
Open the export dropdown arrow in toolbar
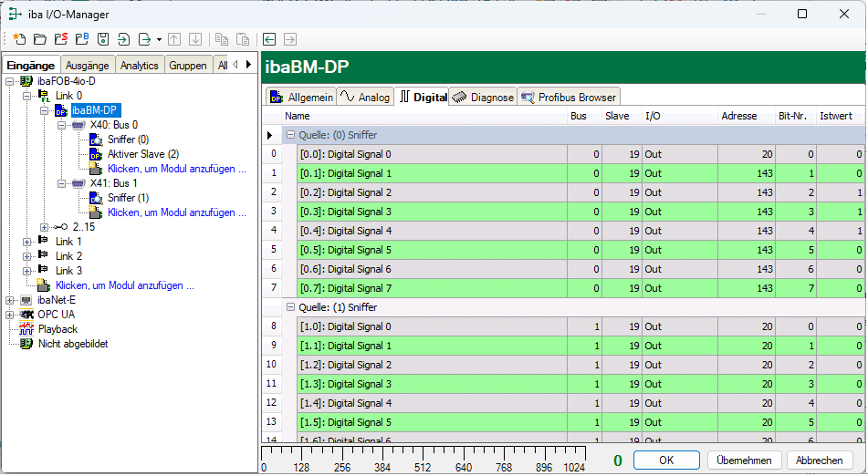[x=159, y=39]
